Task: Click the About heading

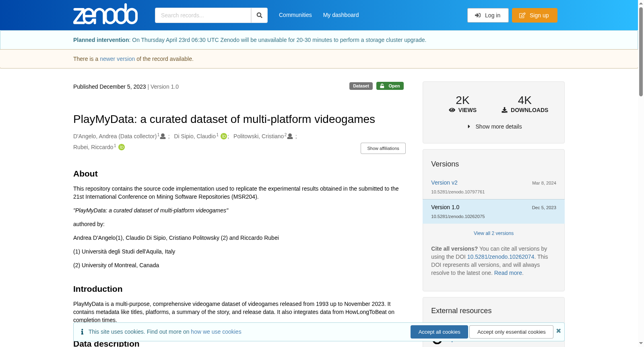Action: (85, 174)
